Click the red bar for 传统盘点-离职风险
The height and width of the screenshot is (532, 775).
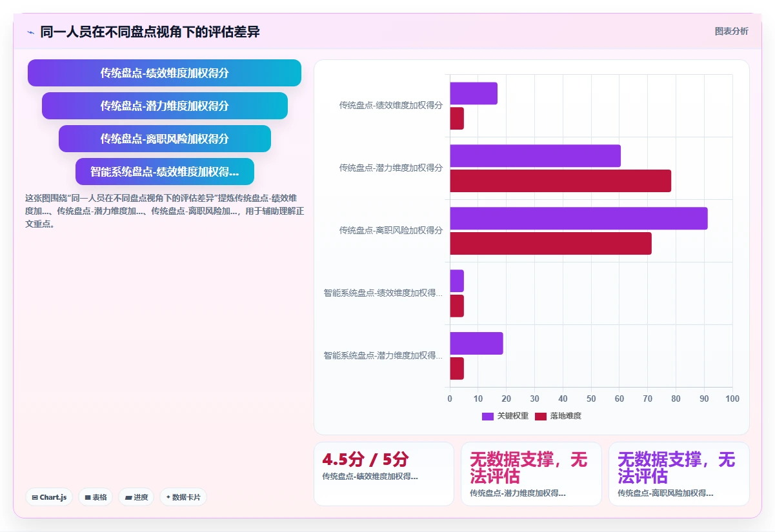(551, 244)
